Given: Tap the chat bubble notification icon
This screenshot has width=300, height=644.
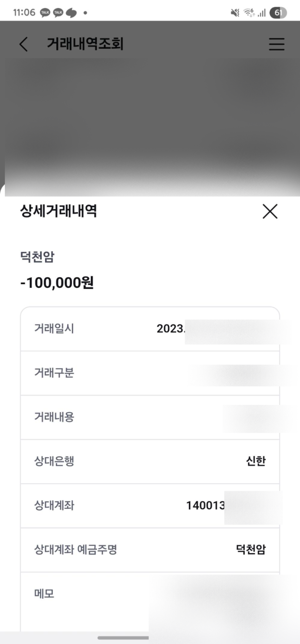Looking at the screenshot, I should [x=71, y=13].
